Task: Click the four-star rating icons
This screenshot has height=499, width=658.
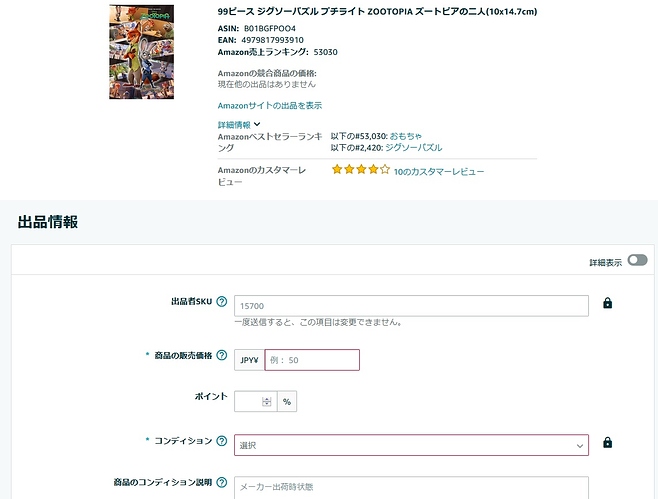Action: (360, 170)
